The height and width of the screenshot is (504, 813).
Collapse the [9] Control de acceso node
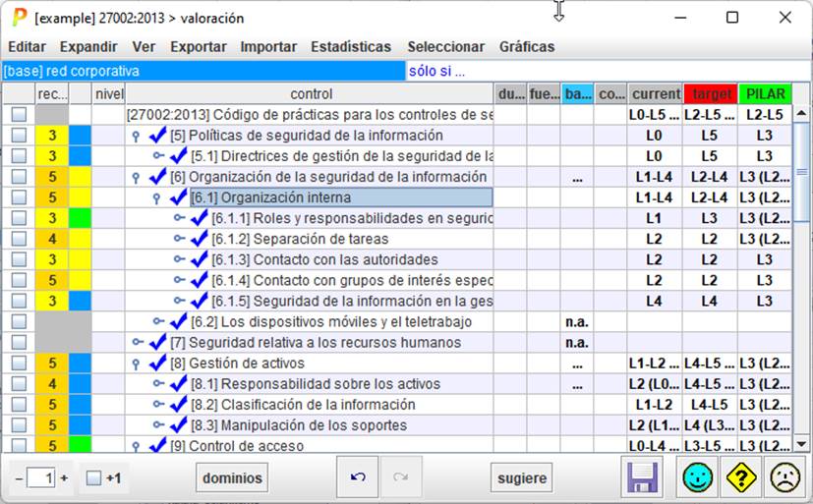(x=136, y=446)
